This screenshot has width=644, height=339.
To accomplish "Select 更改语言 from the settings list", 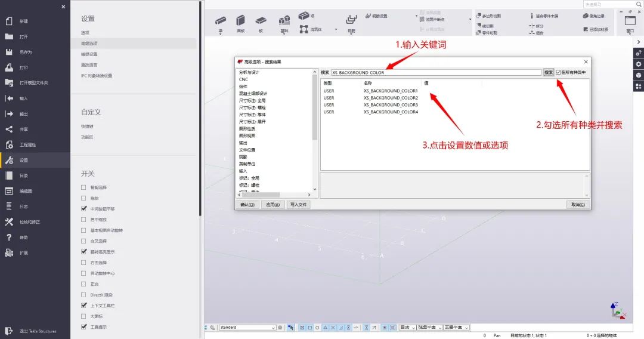I will click(89, 65).
